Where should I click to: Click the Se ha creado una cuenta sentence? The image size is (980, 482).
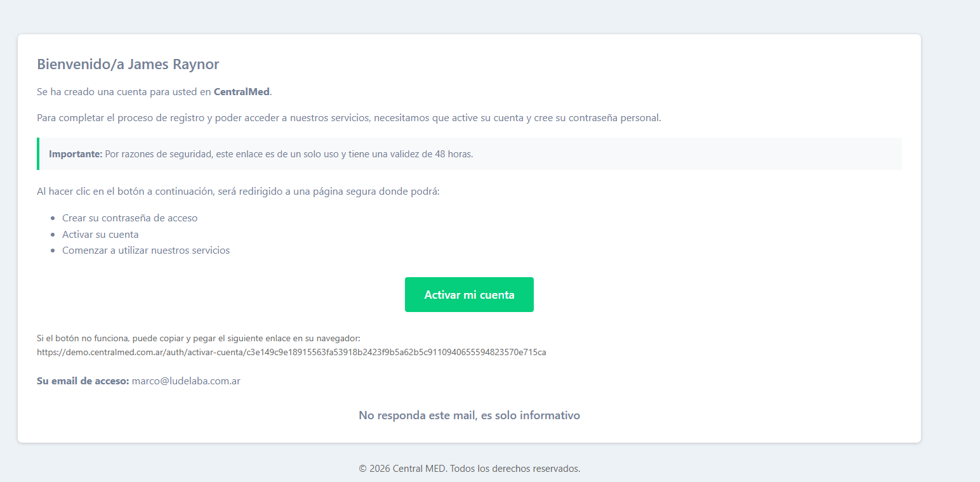154,91
